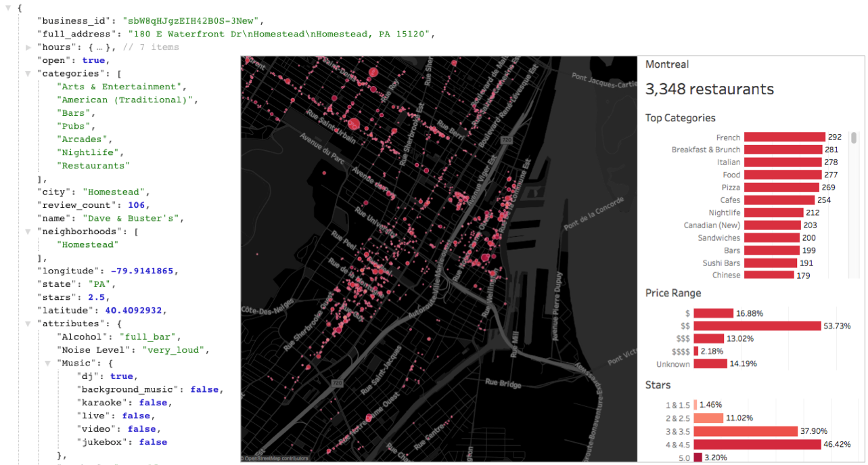The width and height of the screenshot is (868, 465).
Task: Select the 1 & 1.5 stars bar
Action: 695,405
